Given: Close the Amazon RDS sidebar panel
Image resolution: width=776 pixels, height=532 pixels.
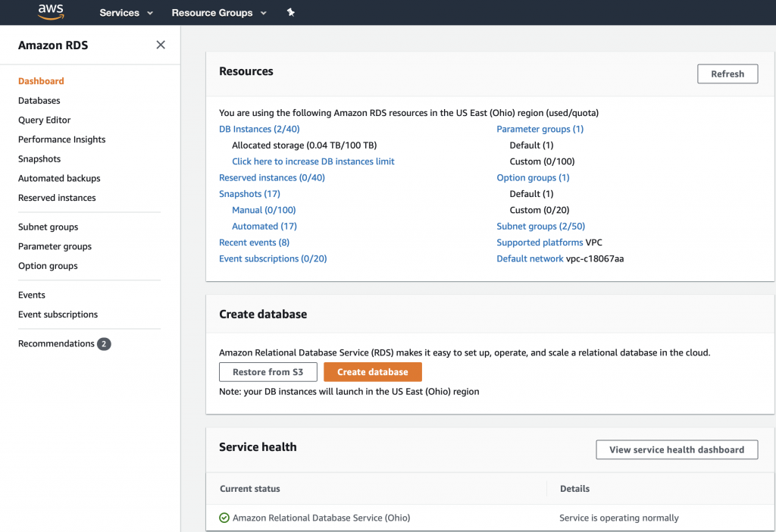Looking at the screenshot, I should (x=161, y=45).
